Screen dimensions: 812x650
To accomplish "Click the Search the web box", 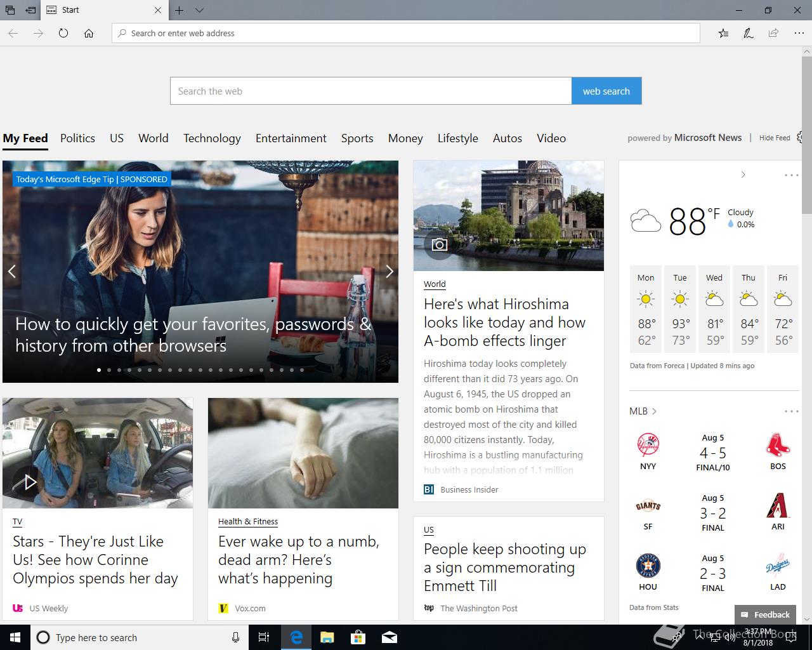I will [371, 91].
